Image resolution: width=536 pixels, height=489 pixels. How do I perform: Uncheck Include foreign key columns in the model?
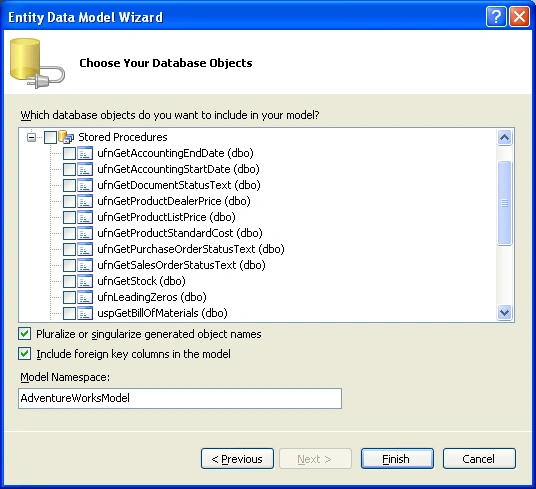[x=25, y=354]
